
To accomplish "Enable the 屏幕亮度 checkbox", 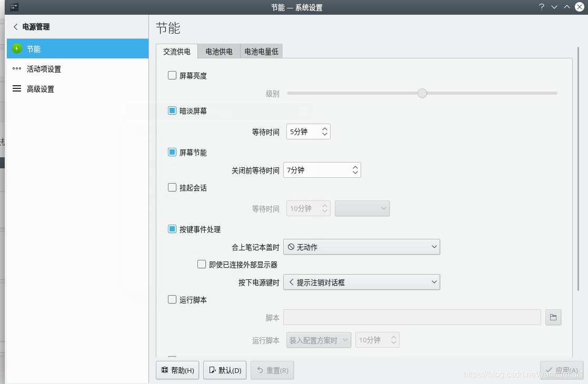I will click(172, 75).
